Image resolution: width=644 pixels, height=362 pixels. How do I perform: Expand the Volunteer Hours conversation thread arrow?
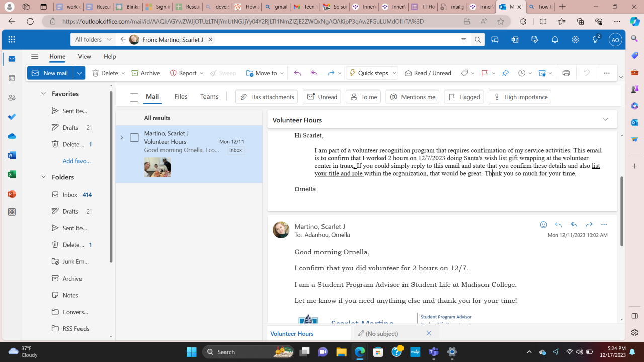121,137
